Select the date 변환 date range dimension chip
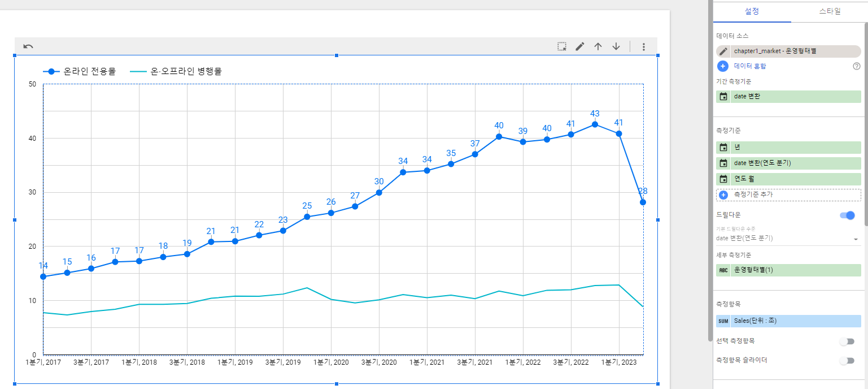The image size is (868, 389). (x=788, y=96)
